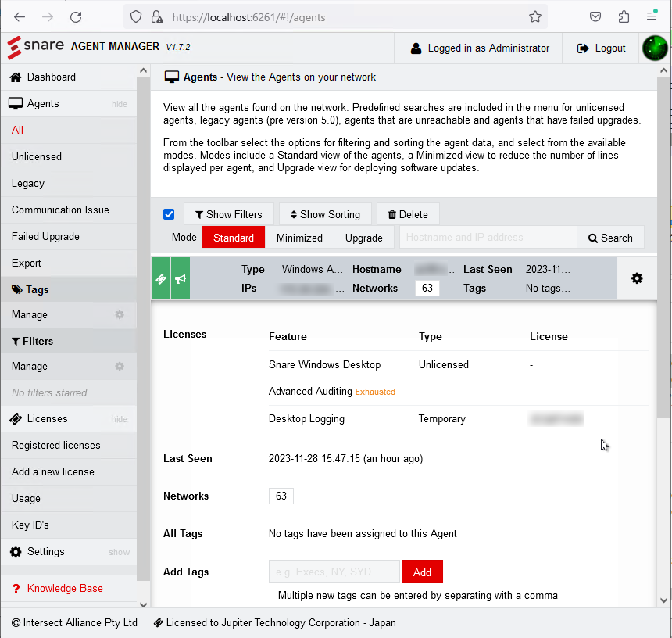Click the red Add tags button

coord(422,572)
